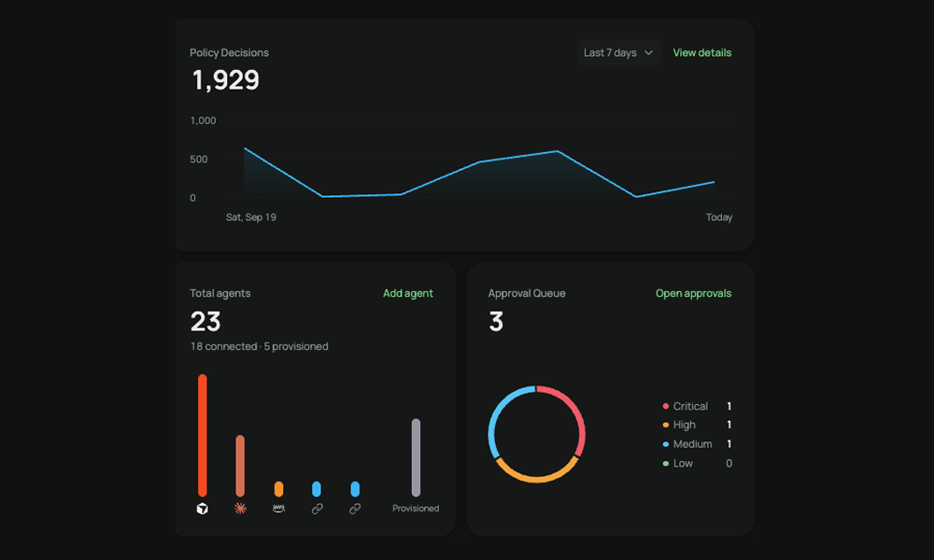The image size is (934, 560).
Task: Click the 'Sat, Sep 19' axis label
Action: tap(250, 217)
